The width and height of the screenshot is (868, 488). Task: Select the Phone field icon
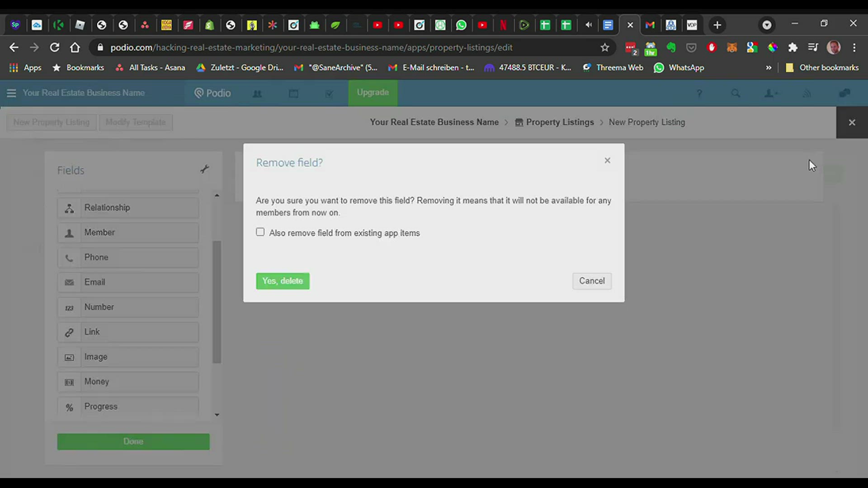(x=69, y=258)
